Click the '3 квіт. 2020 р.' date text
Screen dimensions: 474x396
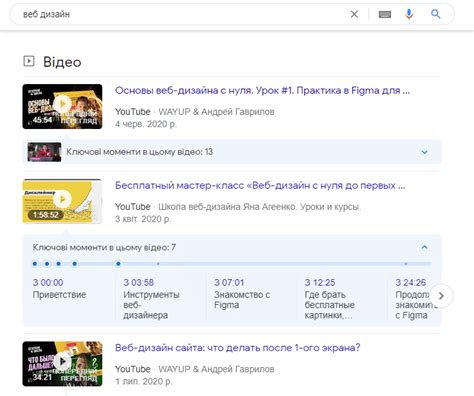pyautogui.click(x=143, y=219)
